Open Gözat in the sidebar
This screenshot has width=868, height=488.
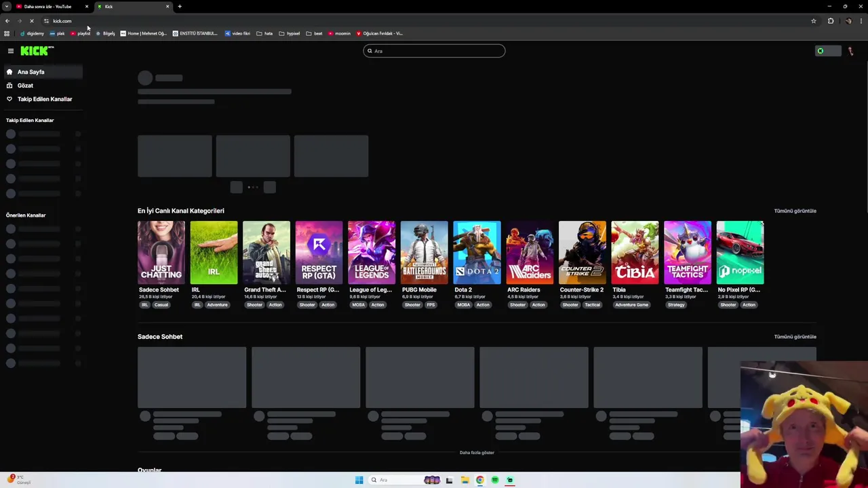[43, 85]
